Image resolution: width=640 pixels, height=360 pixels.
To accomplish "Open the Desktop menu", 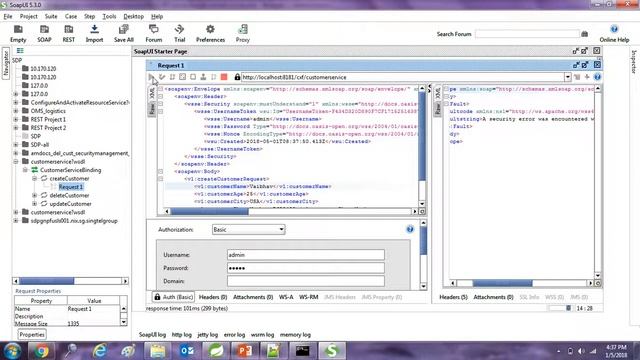I will [x=133, y=16].
